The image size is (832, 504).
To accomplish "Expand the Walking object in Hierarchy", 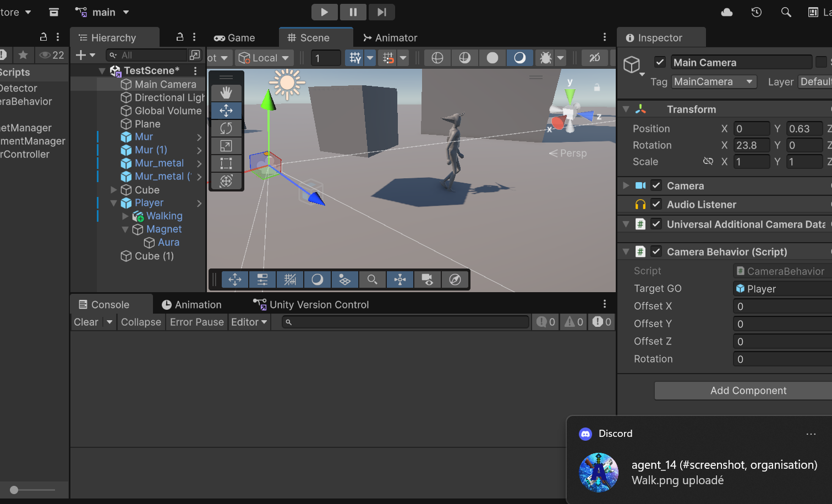I will pos(125,216).
